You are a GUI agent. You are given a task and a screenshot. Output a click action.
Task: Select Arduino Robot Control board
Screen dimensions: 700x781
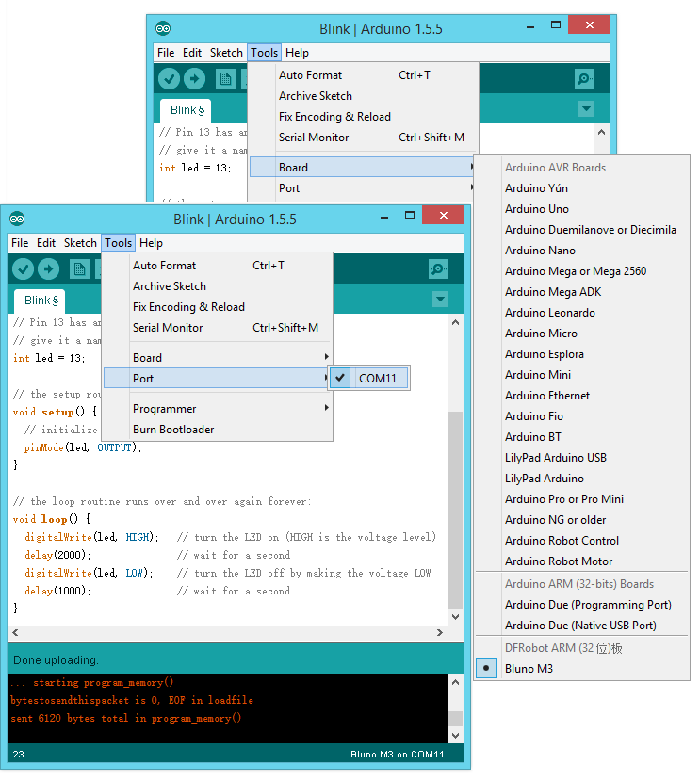[x=582, y=541]
